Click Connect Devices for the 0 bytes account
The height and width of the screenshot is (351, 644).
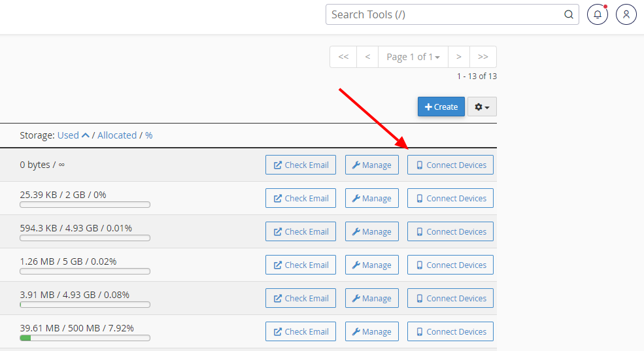click(x=450, y=165)
